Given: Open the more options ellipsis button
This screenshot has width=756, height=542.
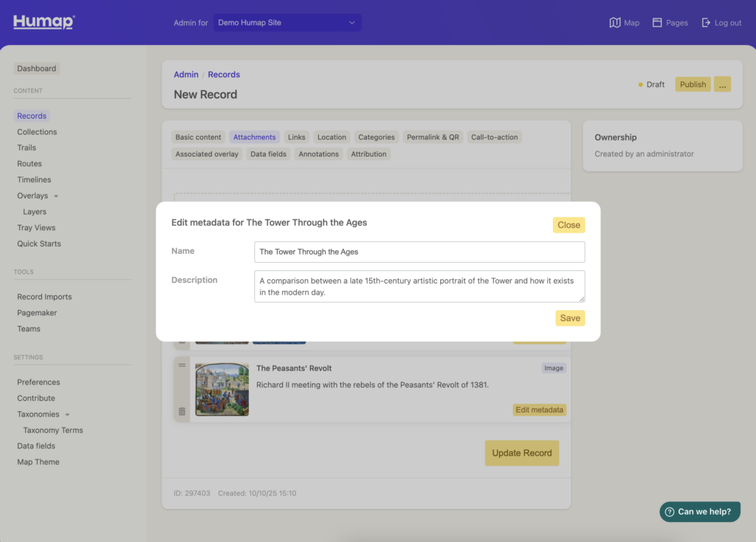Looking at the screenshot, I should tap(723, 84).
